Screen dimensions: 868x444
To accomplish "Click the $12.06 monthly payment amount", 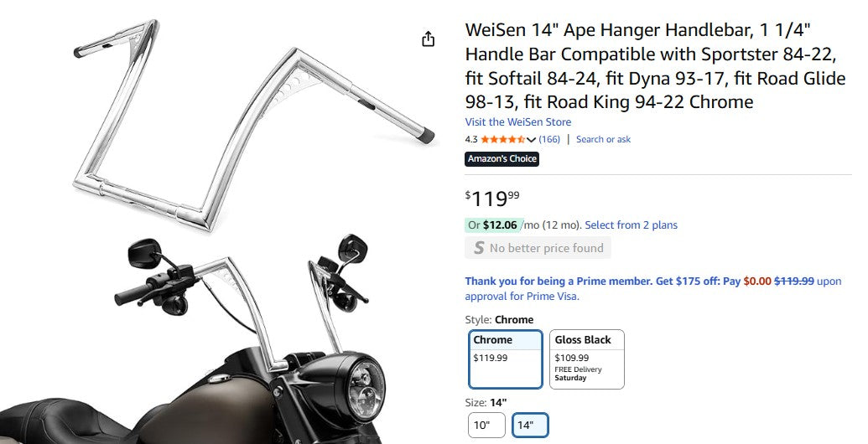I will pos(501,225).
